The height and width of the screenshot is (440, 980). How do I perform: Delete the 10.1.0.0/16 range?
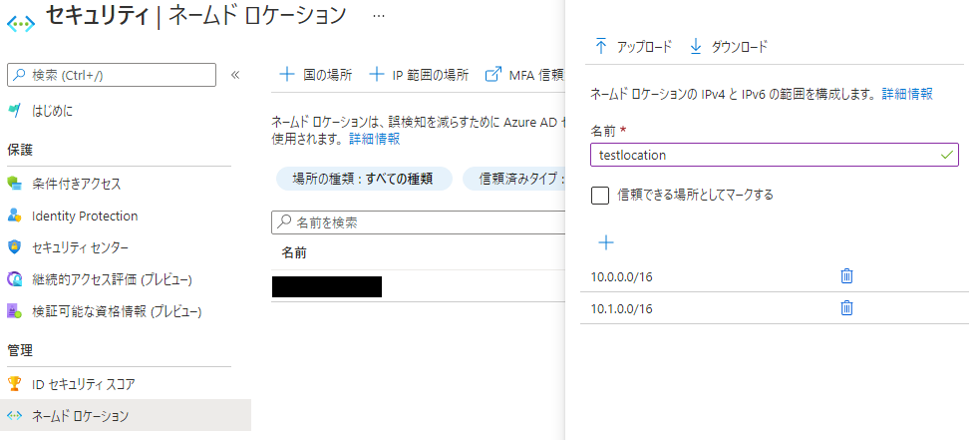pyautogui.click(x=846, y=308)
